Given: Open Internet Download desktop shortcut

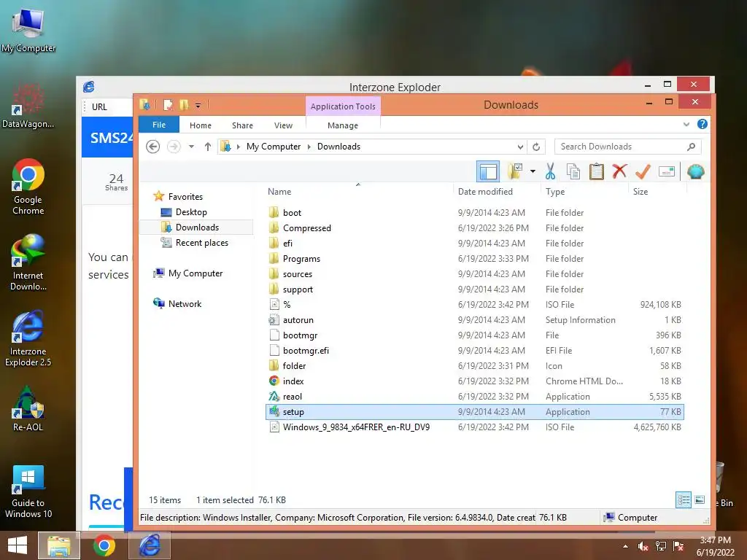Looking at the screenshot, I should tap(28, 262).
